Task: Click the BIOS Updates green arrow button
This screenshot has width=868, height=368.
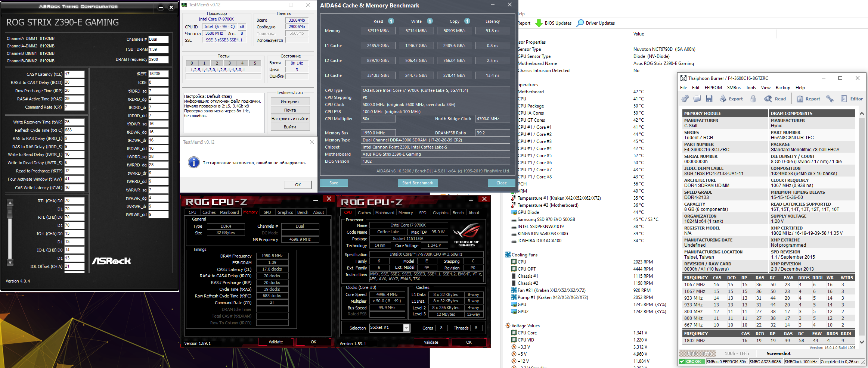Action: (554, 23)
